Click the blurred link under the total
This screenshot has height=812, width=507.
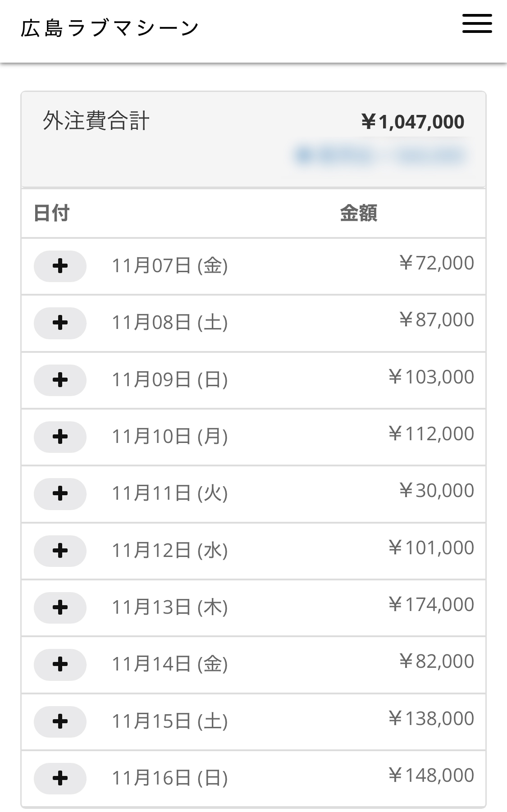[x=380, y=155]
